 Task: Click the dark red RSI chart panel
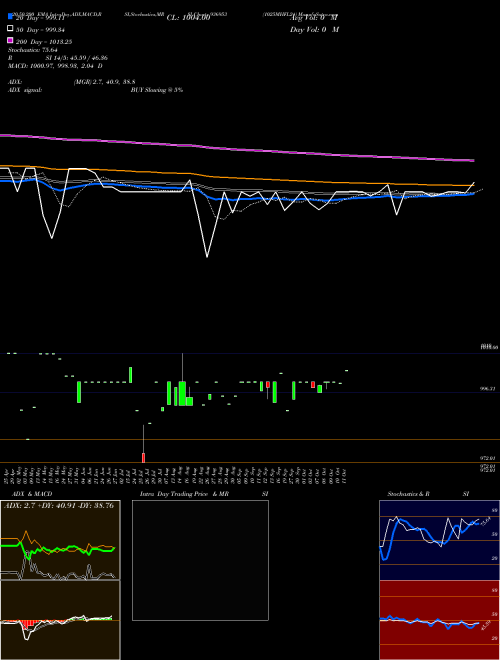click(x=439, y=620)
